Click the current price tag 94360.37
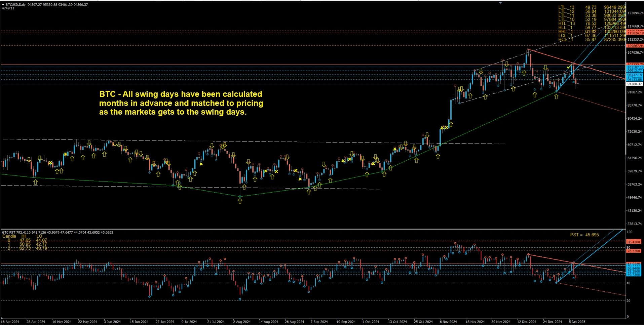644x325 pixels. click(635, 84)
